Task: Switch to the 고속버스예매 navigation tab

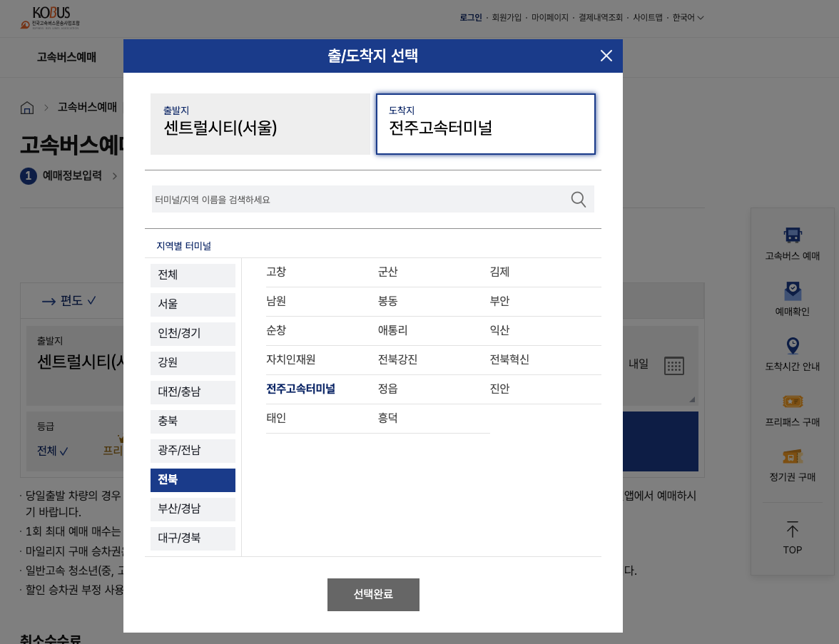Action: (x=66, y=57)
